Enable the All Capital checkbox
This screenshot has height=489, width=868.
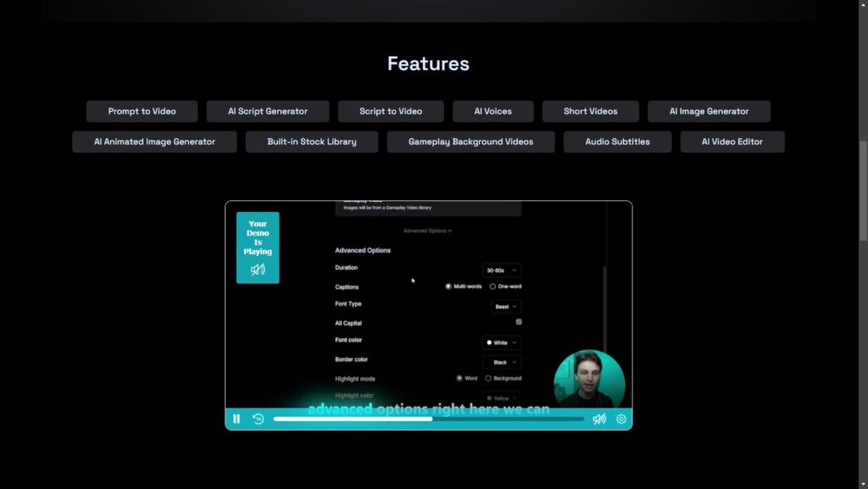[519, 322]
